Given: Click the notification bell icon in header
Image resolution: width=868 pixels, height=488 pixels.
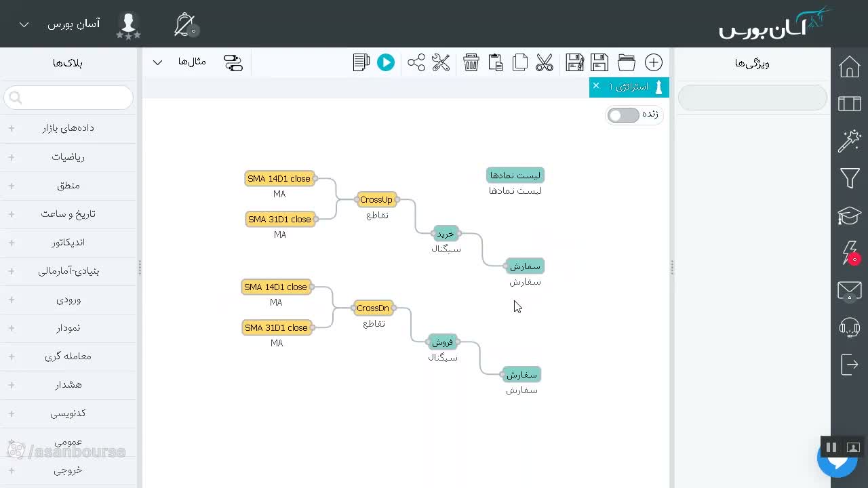Looking at the screenshot, I should (184, 24).
